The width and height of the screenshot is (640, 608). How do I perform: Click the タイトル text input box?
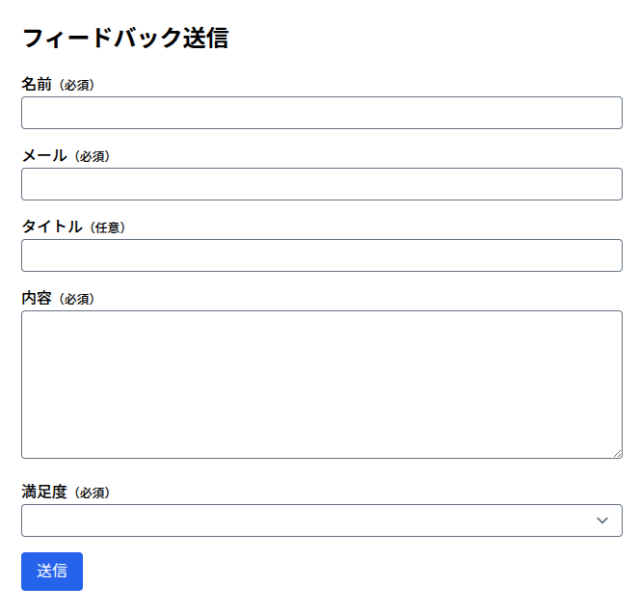pos(321,256)
